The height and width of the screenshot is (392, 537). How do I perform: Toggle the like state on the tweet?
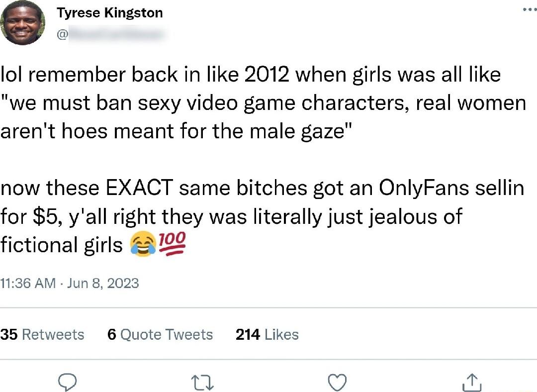pyautogui.click(x=337, y=382)
